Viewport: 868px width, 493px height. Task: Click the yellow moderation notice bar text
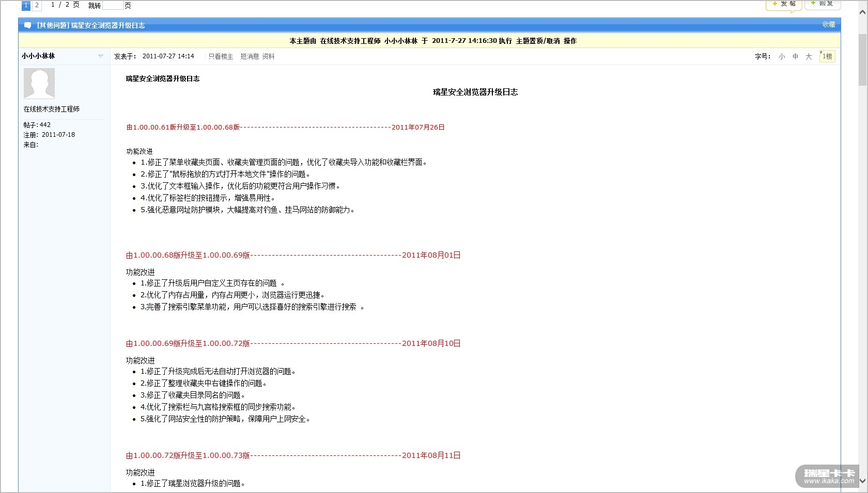point(433,41)
